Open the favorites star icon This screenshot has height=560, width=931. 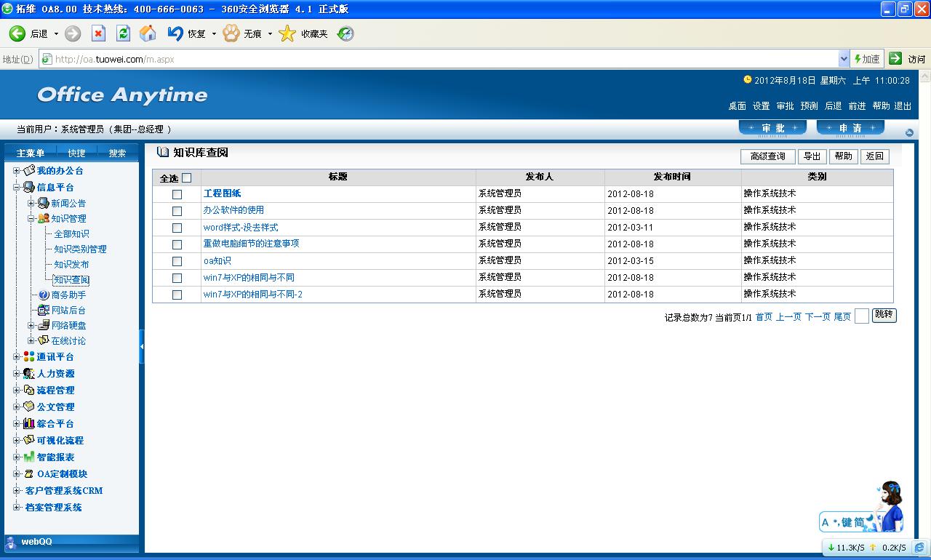[x=288, y=33]
